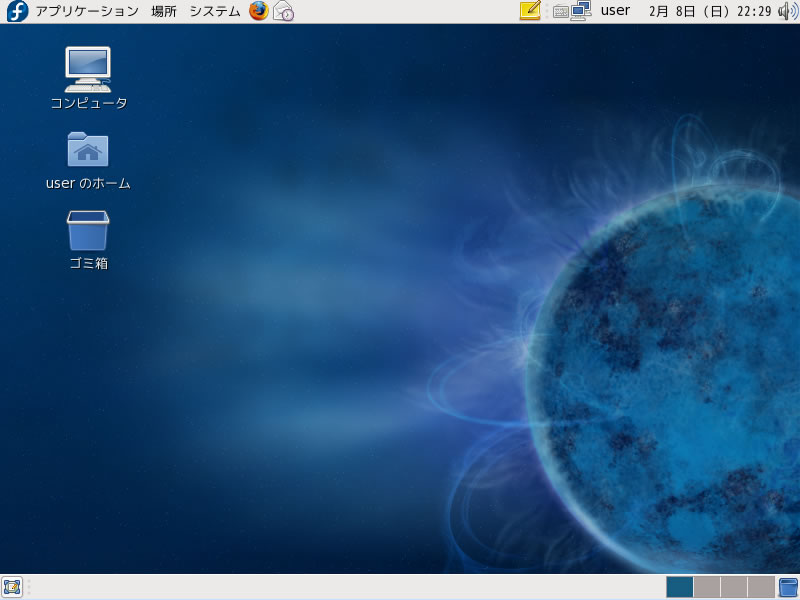Viewport: 800px width, 600px height.
Task: Open the volume control speaker icon
Action: pyautogui.click(x=786, y=11)
